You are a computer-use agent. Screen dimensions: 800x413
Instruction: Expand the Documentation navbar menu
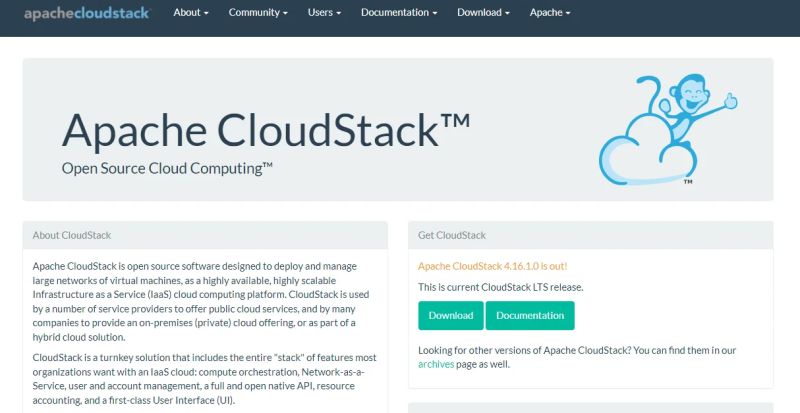click(399, 13)
